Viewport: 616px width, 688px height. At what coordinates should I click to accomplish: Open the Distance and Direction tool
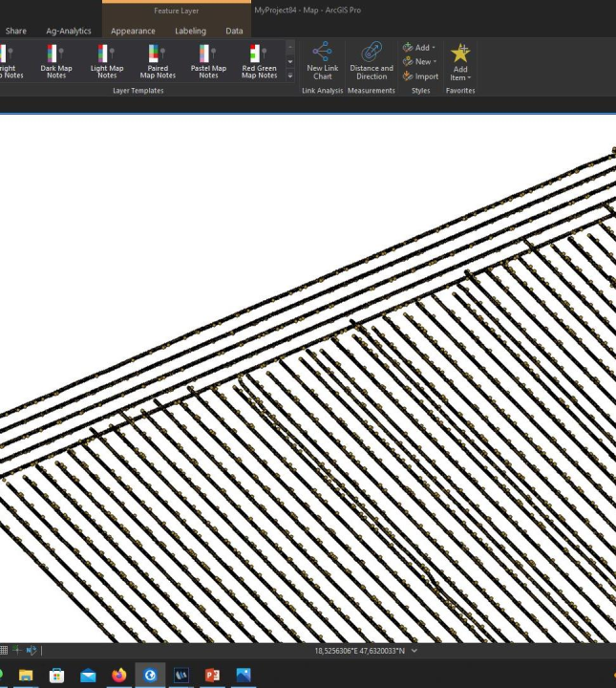372,60
